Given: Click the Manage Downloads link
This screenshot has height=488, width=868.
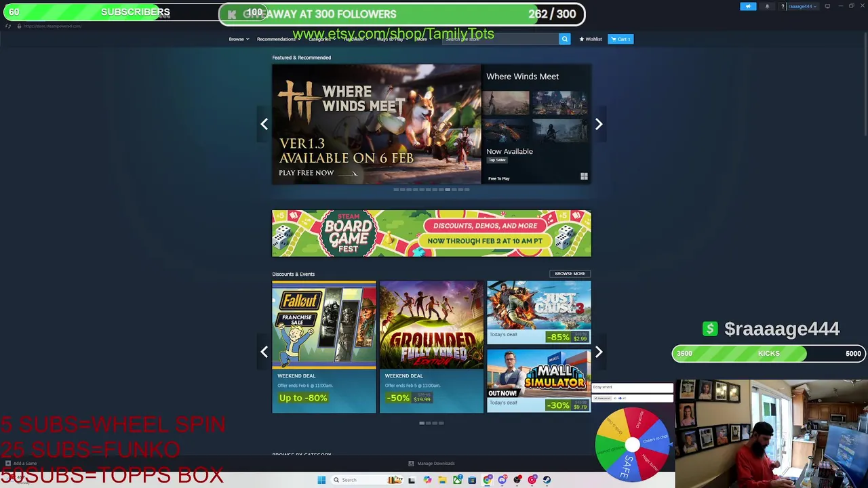Looking at the screenshot, I should tap(436, 464).
